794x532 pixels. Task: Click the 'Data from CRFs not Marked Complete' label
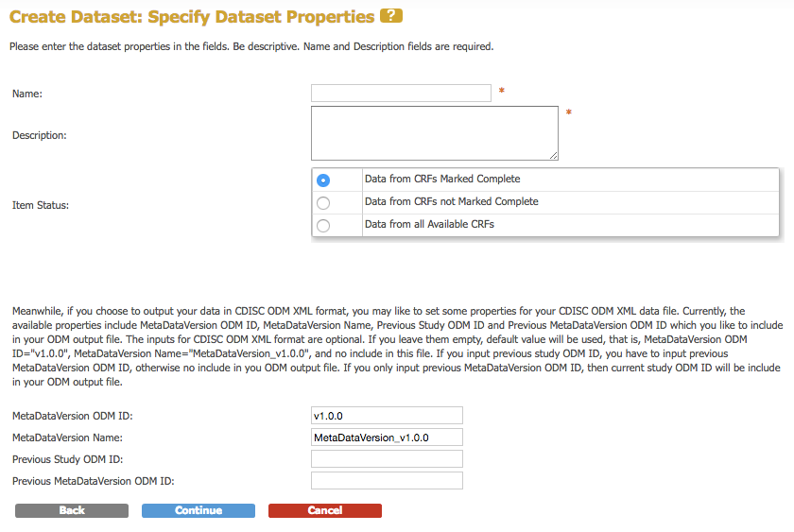pyautogui.click(x=451, y=201)
